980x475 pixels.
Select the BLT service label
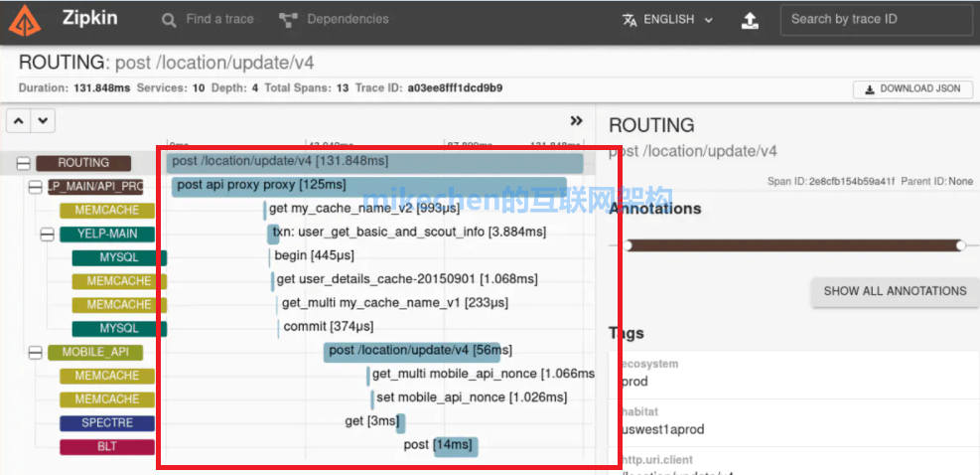(x=107, y=447)
